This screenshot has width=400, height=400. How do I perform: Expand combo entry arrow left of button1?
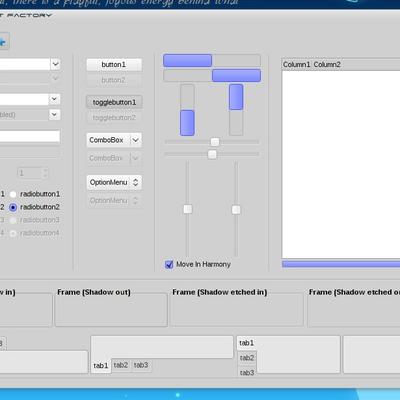pyautogui.click(x=56, y=64)
